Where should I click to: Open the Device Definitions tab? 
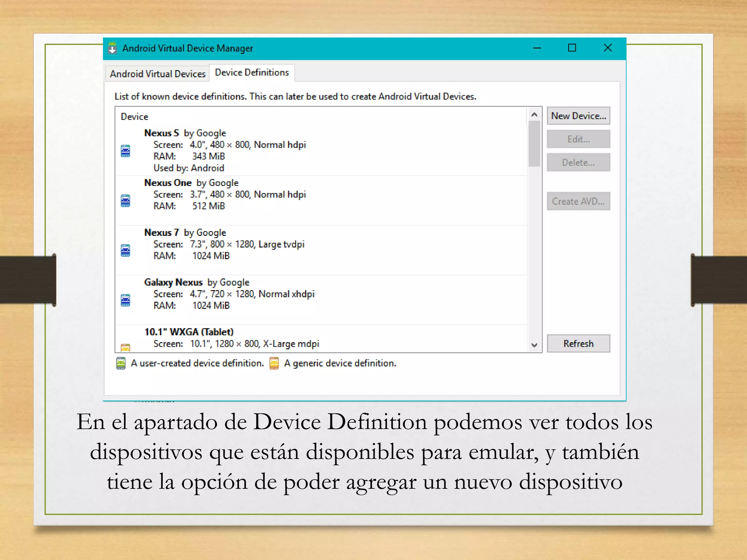pyautogui.click(x=252, y=73)
